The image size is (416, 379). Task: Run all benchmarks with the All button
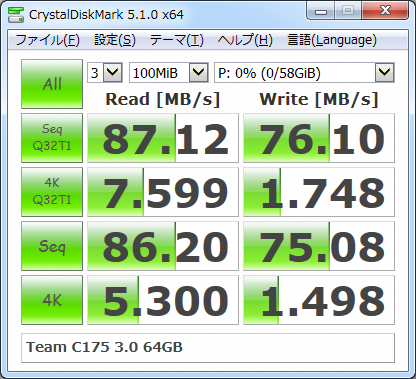52,84
